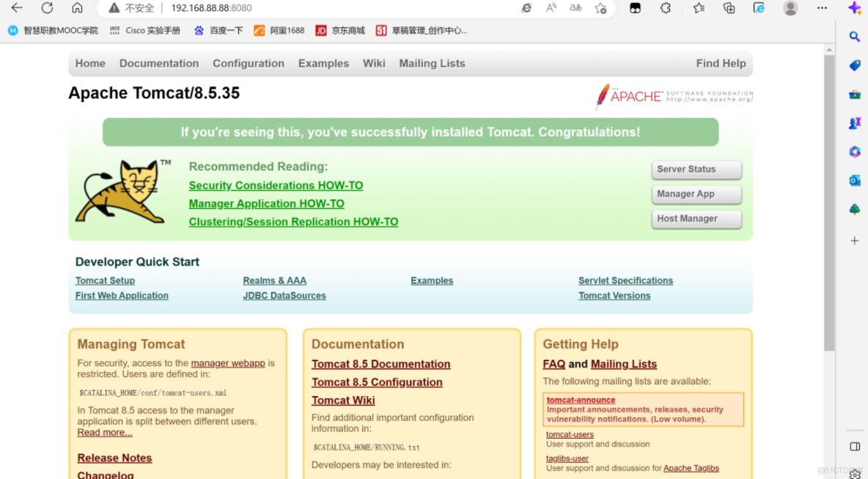
Task: Reload the page with refresh icon
Action: 47,8
